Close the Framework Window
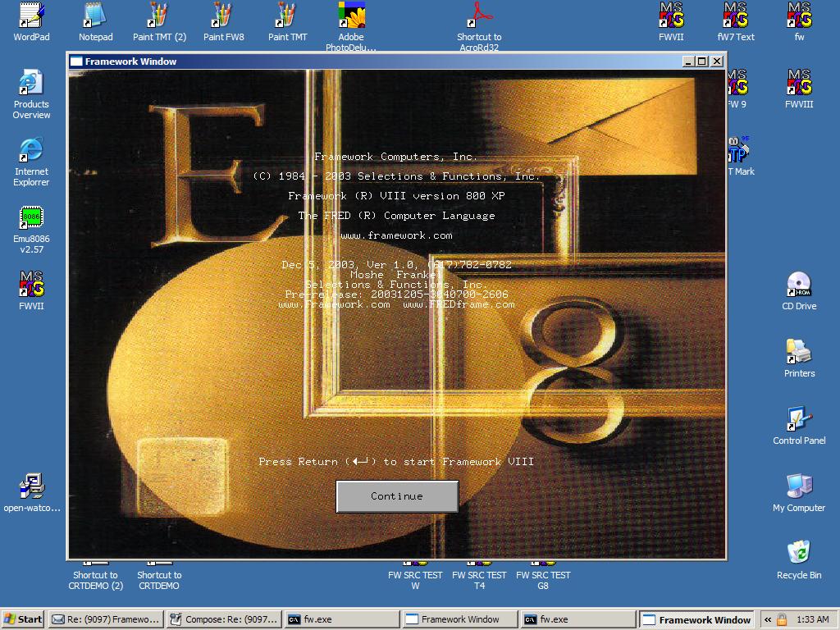Viewport: 840px width, 630px height. click(717, 62)
